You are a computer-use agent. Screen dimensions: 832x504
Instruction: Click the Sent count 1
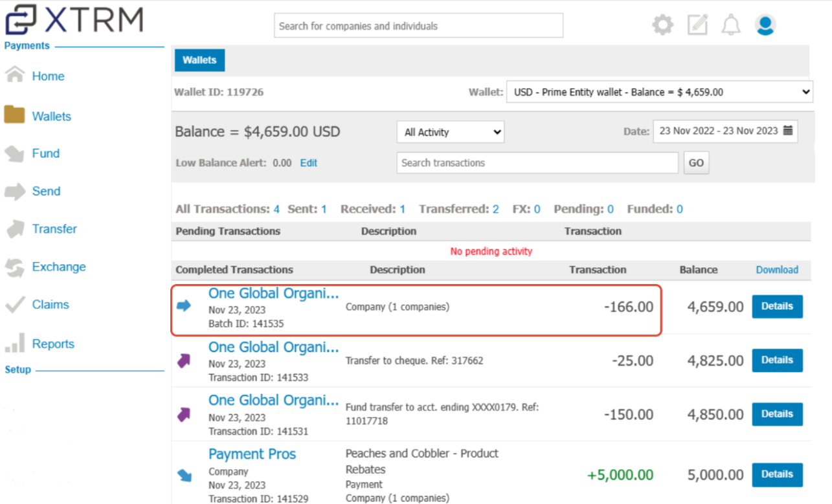pos(324,209)
